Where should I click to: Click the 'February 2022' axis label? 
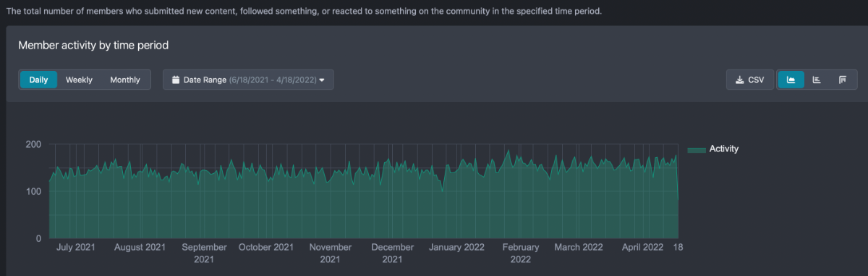(x=521, y=253)
